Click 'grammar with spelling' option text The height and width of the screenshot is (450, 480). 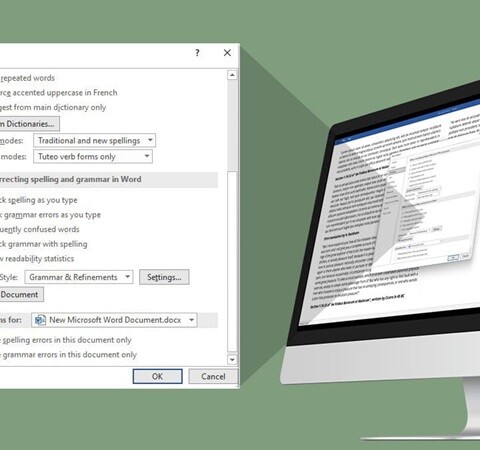tap(48, 244)
